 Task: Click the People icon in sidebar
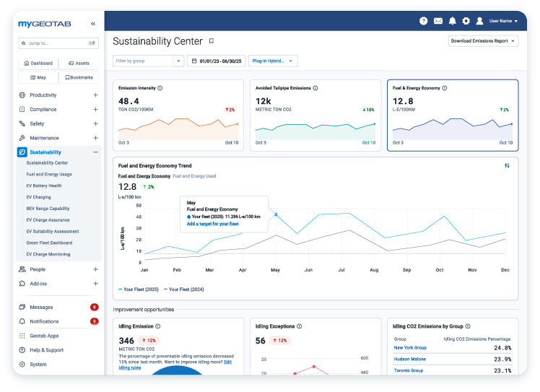click(x=22, y=269)
